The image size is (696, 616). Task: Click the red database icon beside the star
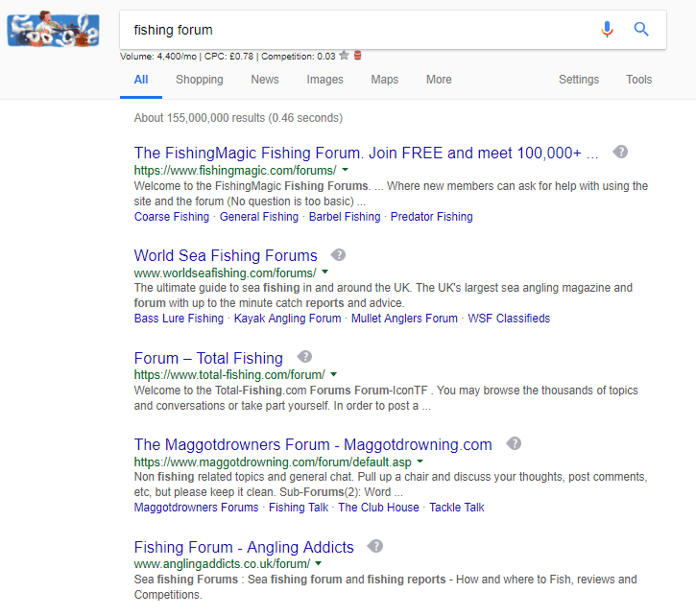click(x=358, y=56)
